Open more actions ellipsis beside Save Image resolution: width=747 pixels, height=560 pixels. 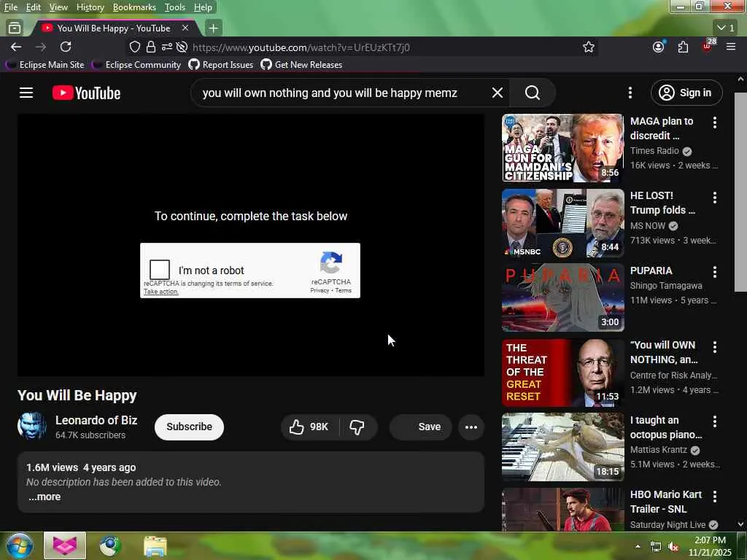pos(471,427)
